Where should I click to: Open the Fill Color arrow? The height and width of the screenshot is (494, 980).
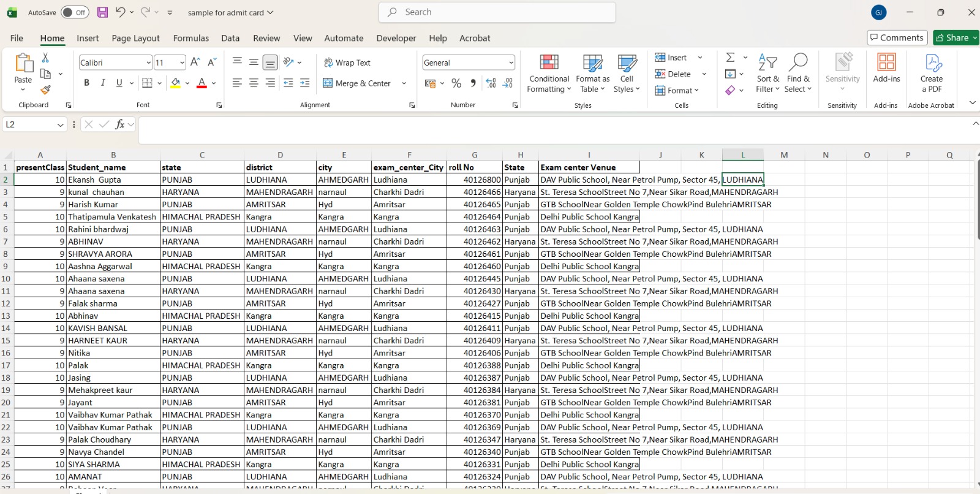pos(187,83)
